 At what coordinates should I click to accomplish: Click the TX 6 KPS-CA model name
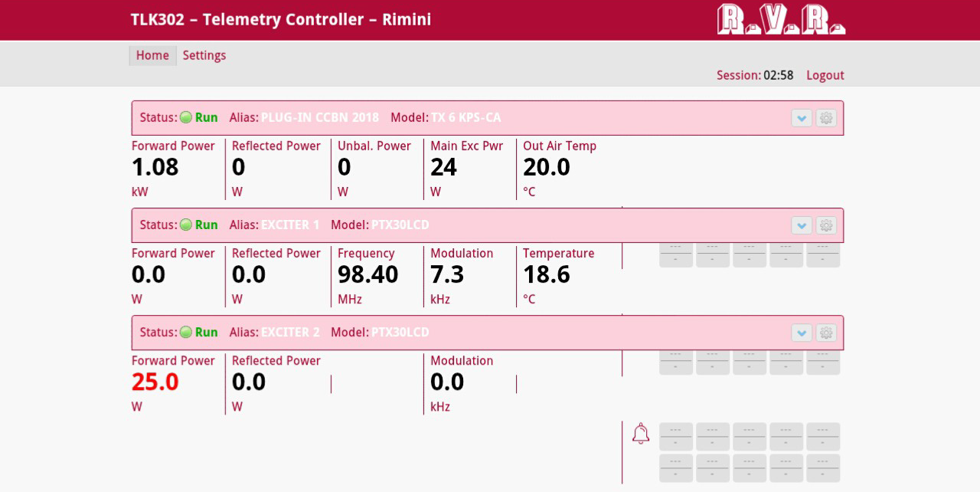click(466, 117)
